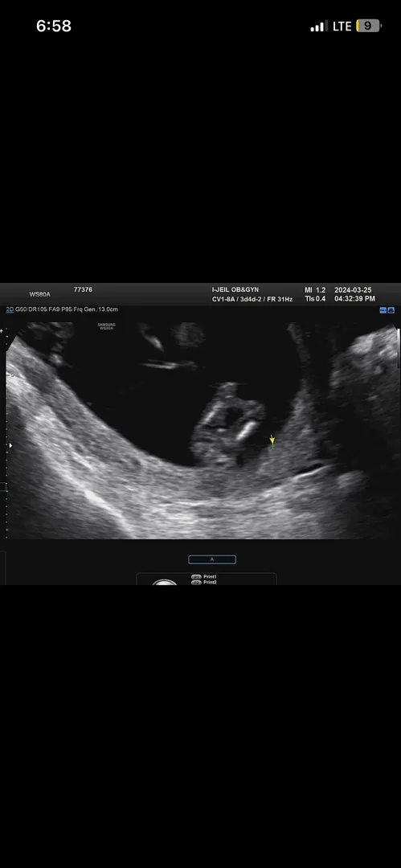Click the Samsung WS80A logo on the scan
Image resolution: width=401 pixels, height=868 pixels.
(106, 326)
